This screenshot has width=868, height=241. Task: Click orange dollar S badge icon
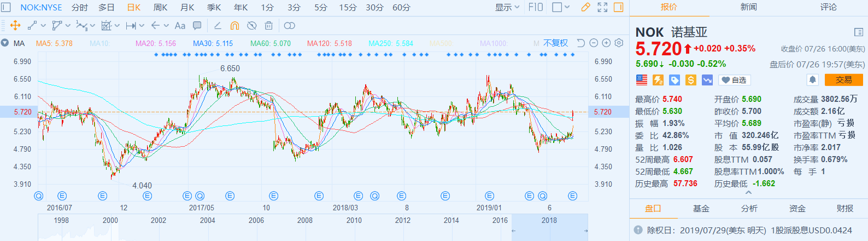tap(691, 80)
